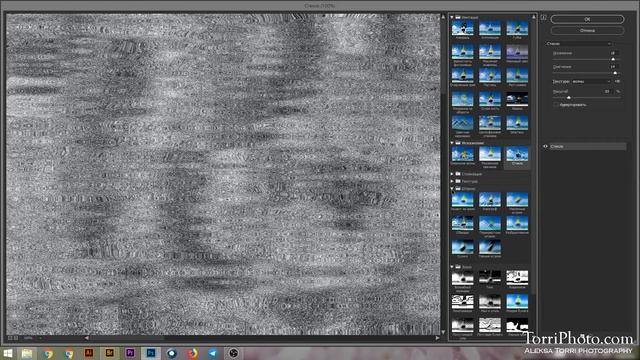Pick the Перекрестные штрихи (Crosshatch) filter

tap(490, 224)
